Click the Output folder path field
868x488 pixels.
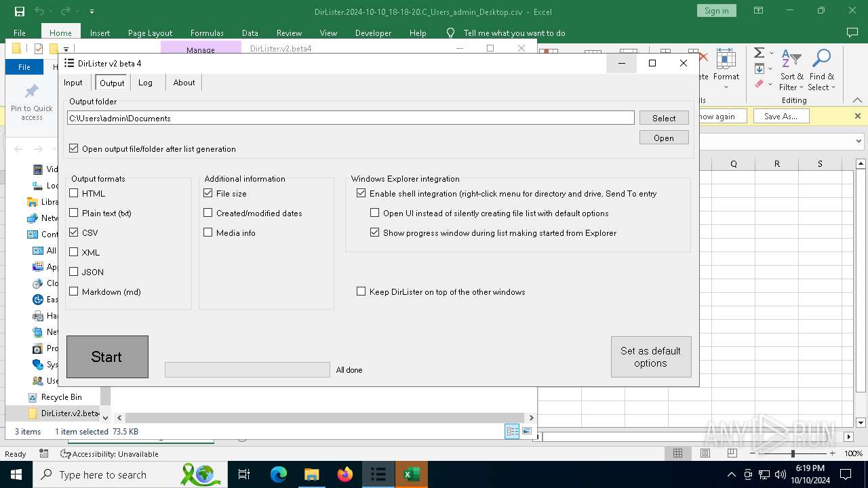pyautogui.click(x=351, y=118)
